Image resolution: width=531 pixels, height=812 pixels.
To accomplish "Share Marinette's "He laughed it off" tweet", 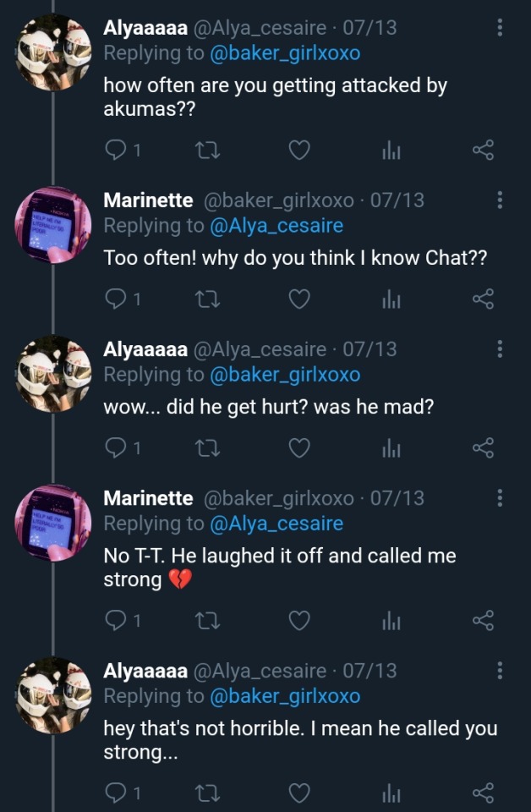I will point(482,620).
